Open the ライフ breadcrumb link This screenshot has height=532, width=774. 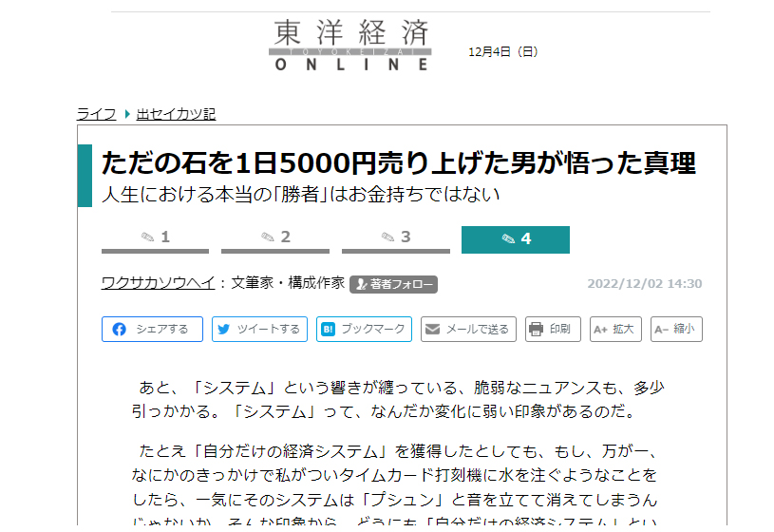(x=96, y=114)
